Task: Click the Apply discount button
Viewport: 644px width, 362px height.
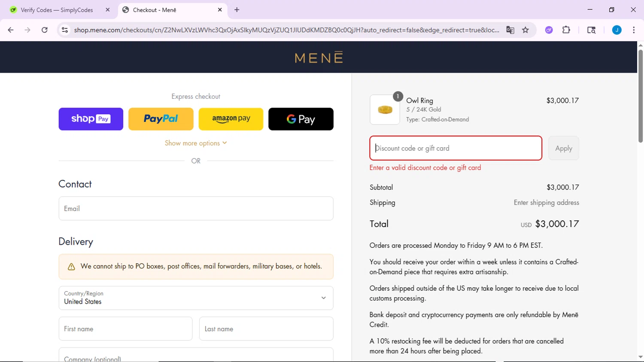Action: (564, 148)
